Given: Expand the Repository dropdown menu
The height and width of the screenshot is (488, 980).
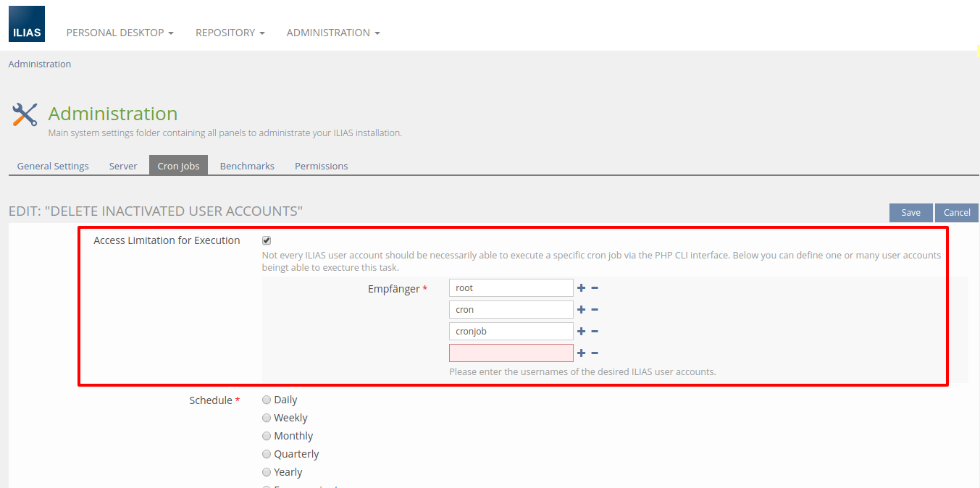Looking at the screenshot, I should coord(230,33).
